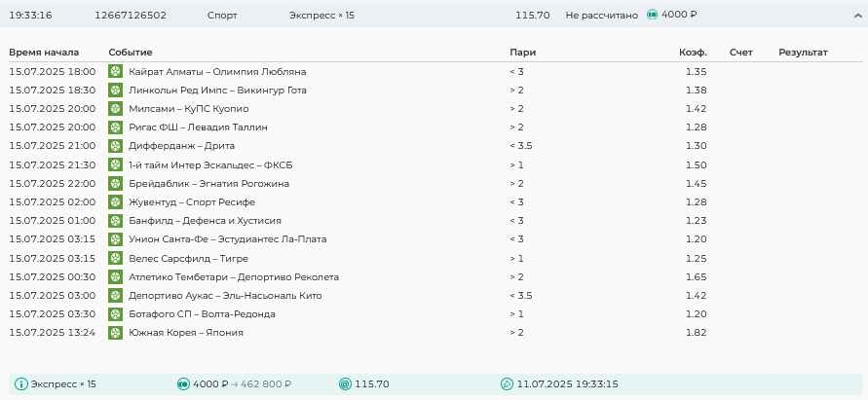Click the stake coin icon in footer
The width and height of the screenshot is (868, 400).
click(183, 384)
